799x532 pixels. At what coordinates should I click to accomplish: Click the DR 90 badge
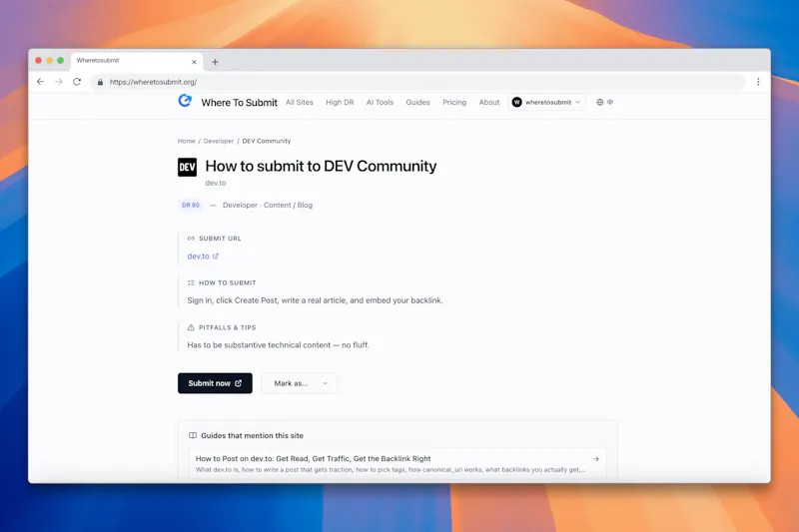tap(191, 206)
